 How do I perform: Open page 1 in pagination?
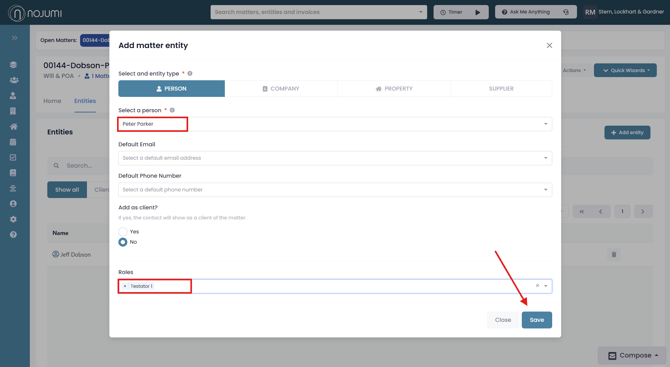(622, 211)
